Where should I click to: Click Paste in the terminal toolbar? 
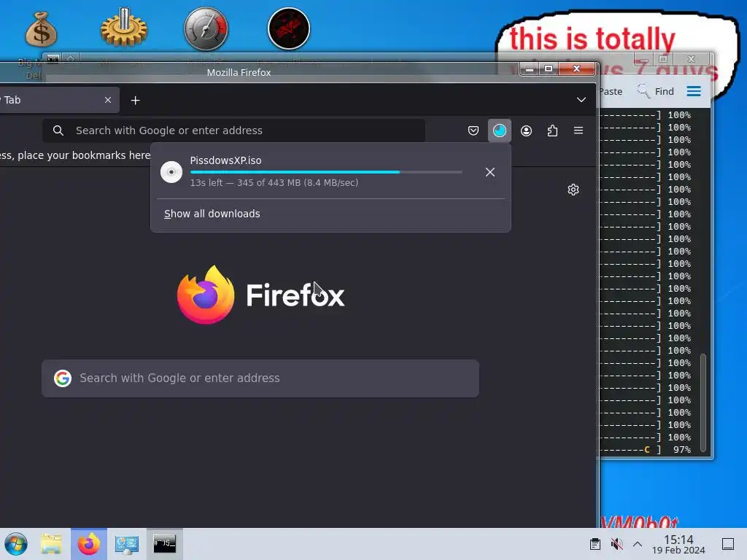click(x=611, y=91)
